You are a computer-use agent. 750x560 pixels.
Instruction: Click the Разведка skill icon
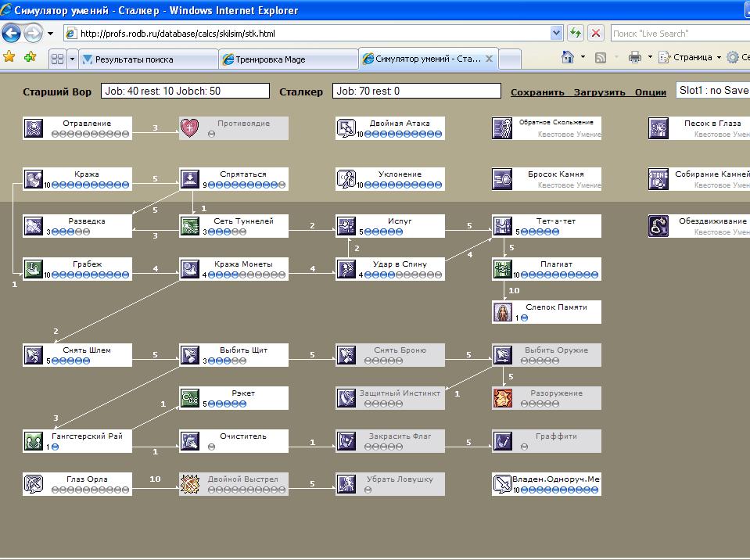[34, 226]
